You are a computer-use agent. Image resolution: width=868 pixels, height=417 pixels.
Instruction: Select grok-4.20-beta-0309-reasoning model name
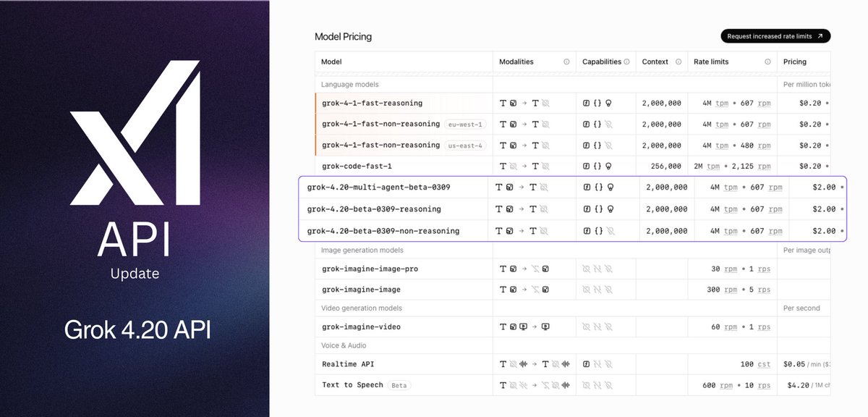pyautogui.click(x=374, y=209)
